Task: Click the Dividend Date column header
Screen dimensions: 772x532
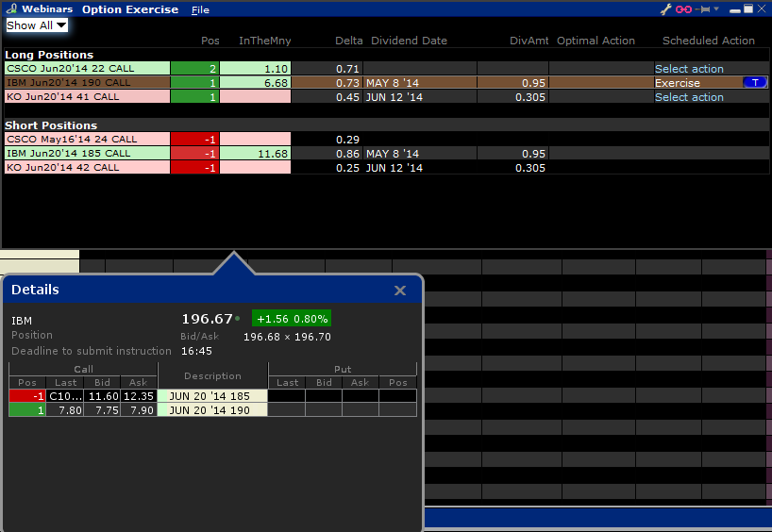Action: tap(409, 41)
